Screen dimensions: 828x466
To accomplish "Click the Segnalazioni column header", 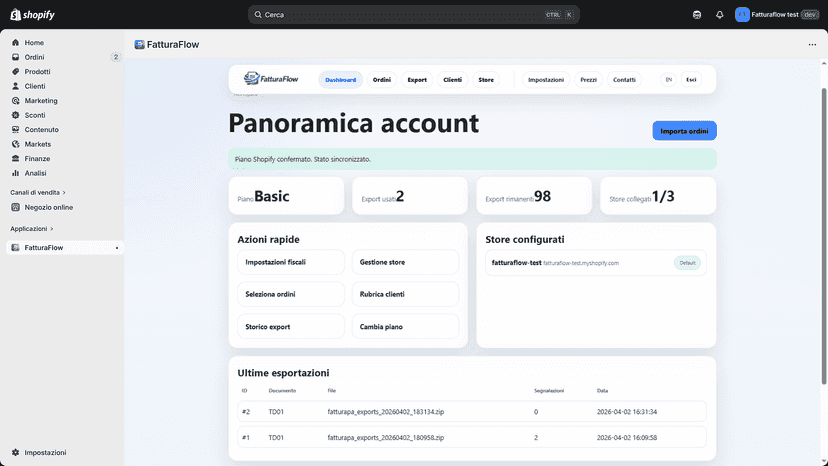I will pyautogui.click(x=549, y=391).
